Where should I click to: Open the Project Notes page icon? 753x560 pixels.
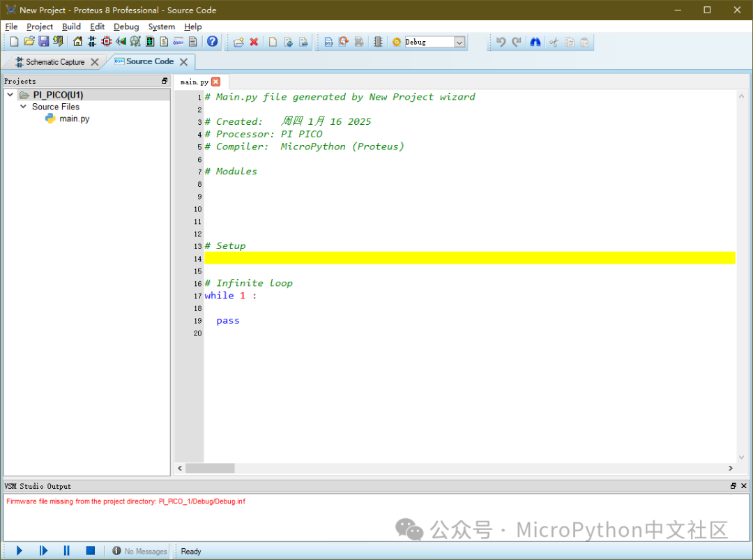193,42
